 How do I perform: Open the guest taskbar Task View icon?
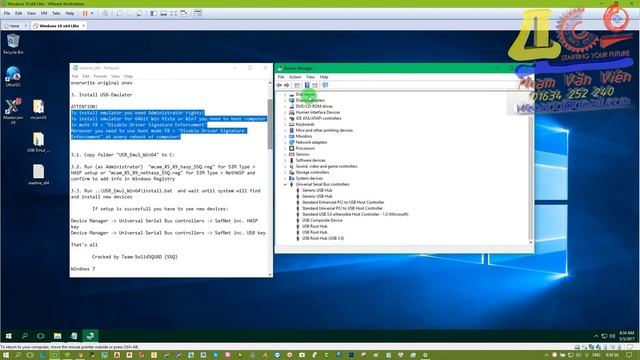40,336
